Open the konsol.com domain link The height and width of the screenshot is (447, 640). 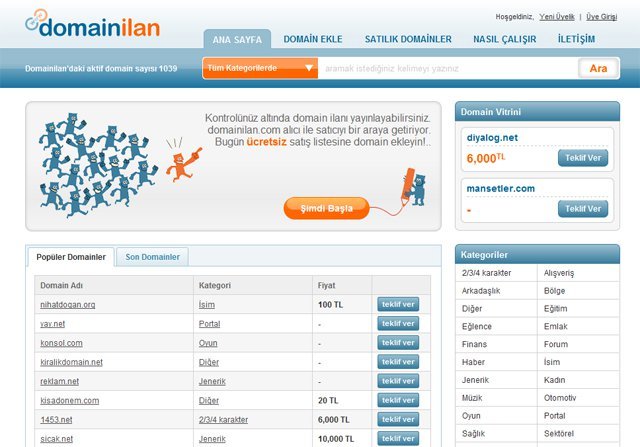pyautogui.click(x=61, y=343)
